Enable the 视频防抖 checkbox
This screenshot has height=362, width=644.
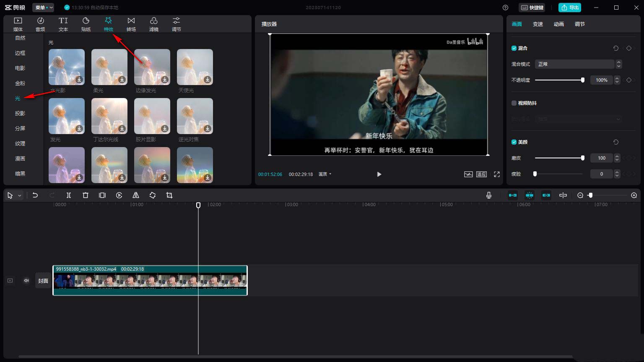click(514, 103)
